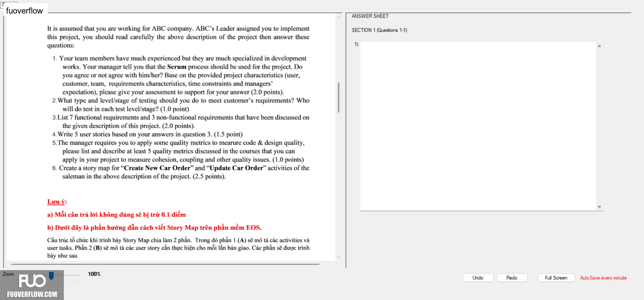
Task: Click the paragraph starting "Cấu trúc tổ chức"
Action: click(x=178, y=248)
